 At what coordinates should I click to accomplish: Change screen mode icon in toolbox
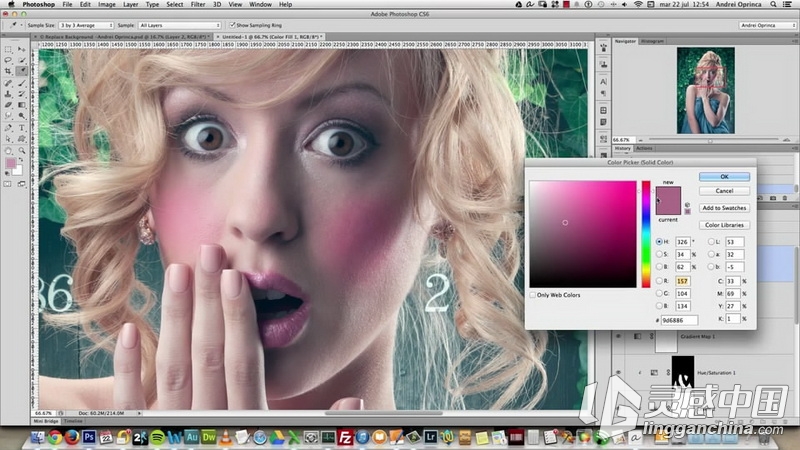click(21, 184)
